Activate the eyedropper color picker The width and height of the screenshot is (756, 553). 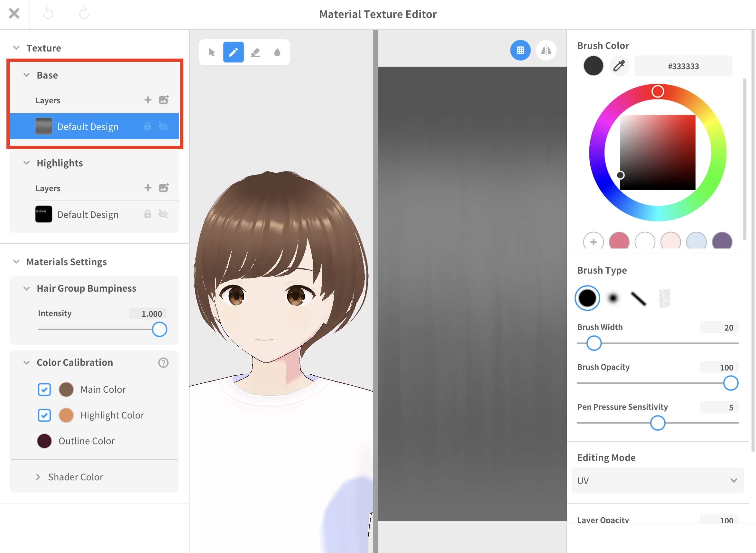point(619,66)
